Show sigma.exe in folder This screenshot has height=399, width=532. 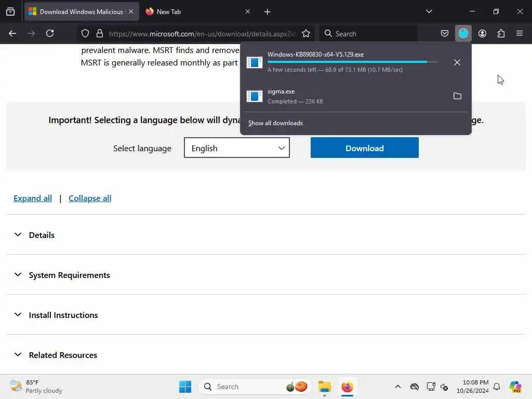457,96
